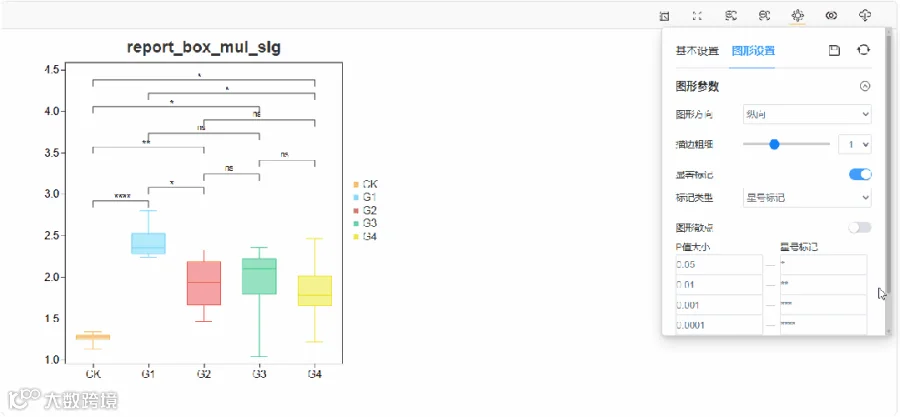Viewport: 900px width, 417px height.
Task: Click the fullscreen expand icon in the toolbar
Action: (697, 16)
